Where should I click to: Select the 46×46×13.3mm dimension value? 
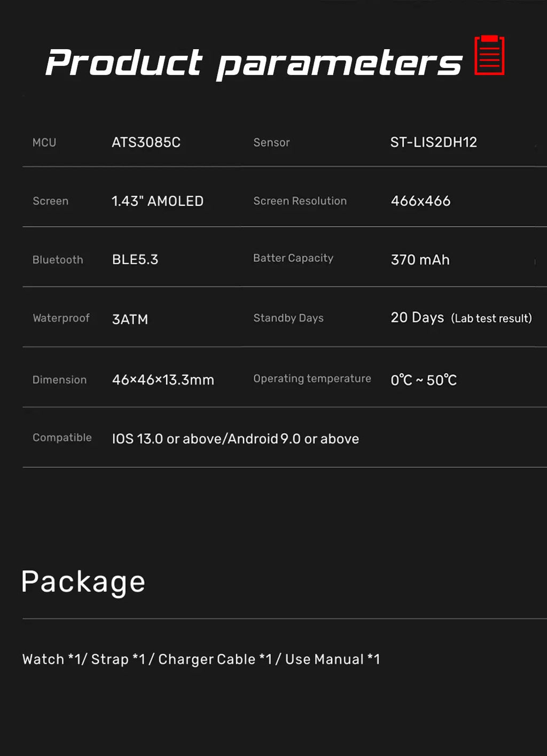(x=163, y=380)
